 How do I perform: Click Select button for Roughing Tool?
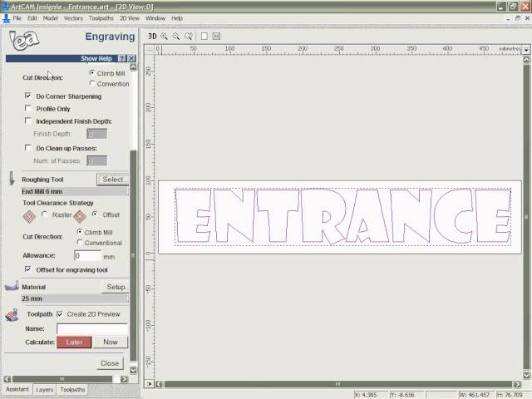(x=113, y=180)
